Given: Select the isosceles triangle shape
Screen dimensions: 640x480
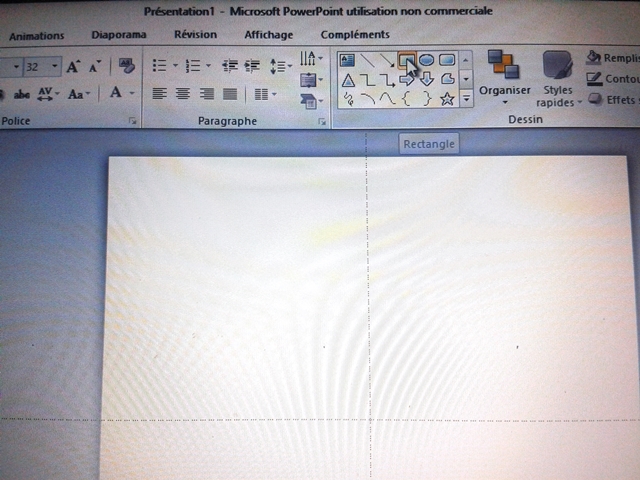Looking at the screenshot, I should (348, 80).
